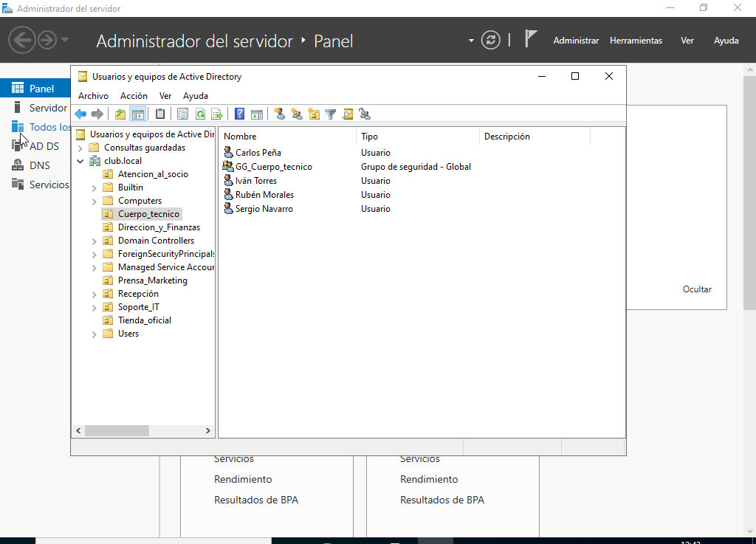The image size is (756, 544).
Task: Click the Create new organizational unit icon
Action: tap(313, 114)
